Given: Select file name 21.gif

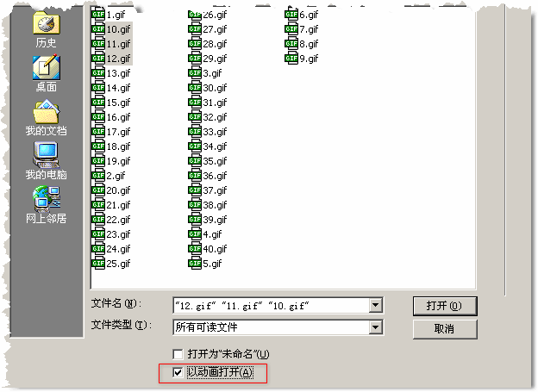Looking at the screenshot, I should pyautogui.click(x=118, y=205).
